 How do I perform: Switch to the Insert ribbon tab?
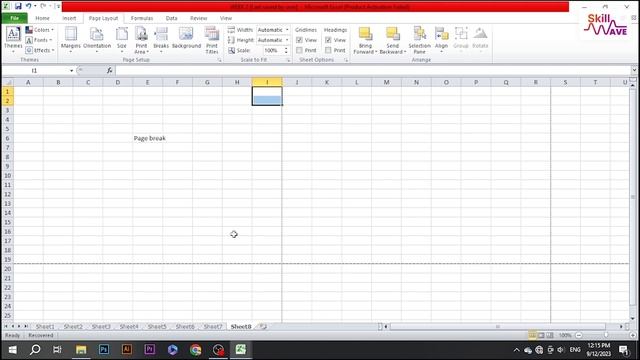click(69, 18)
